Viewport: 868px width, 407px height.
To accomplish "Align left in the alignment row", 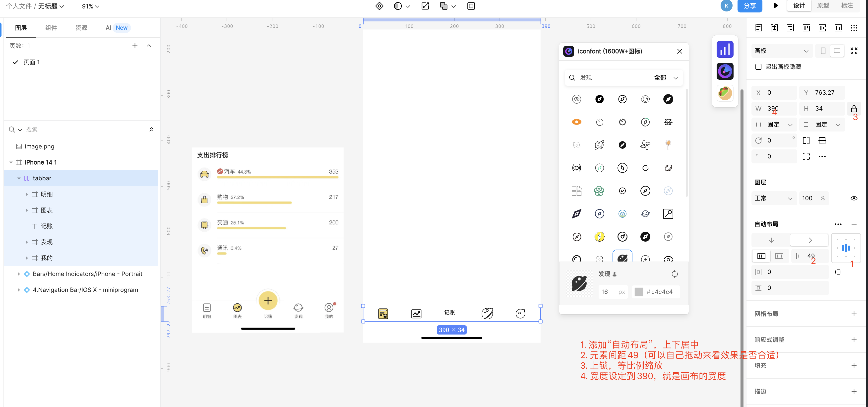I will 758,28.
